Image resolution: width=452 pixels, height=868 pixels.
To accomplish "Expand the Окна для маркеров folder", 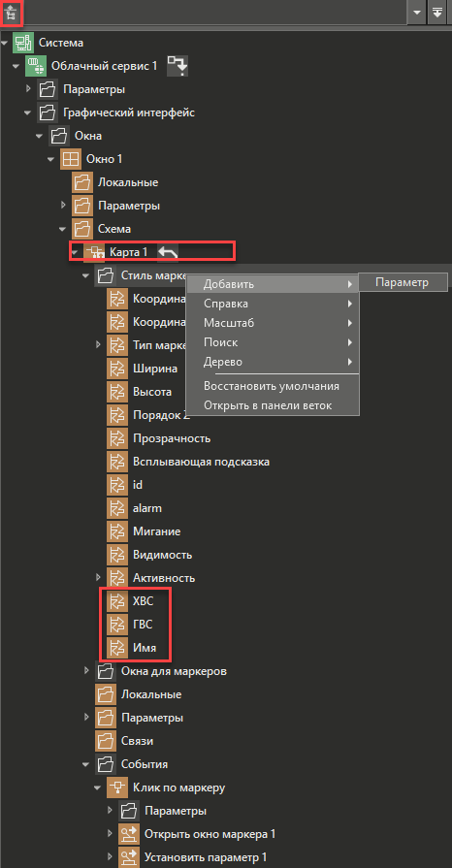I will (x=86, y=671).
